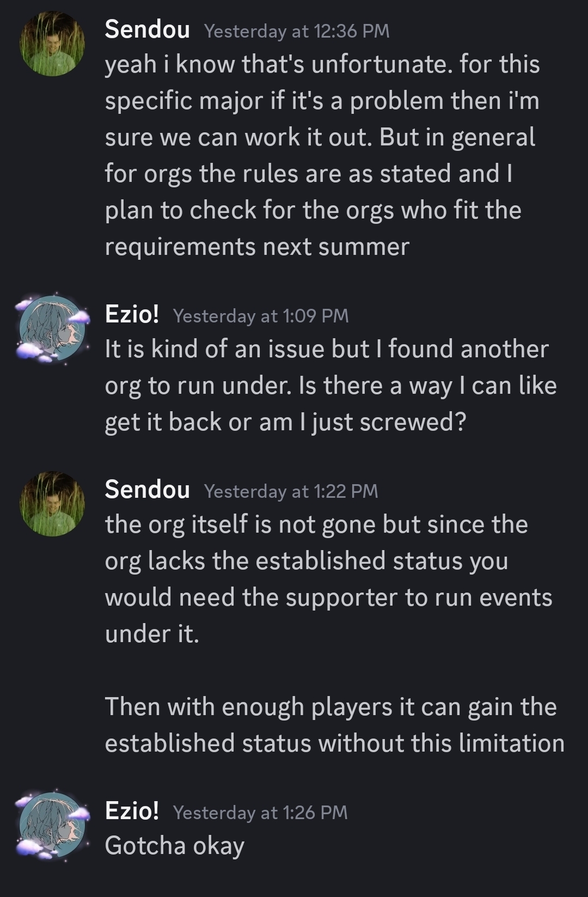Tap the short "under it." line

[152, 634]
